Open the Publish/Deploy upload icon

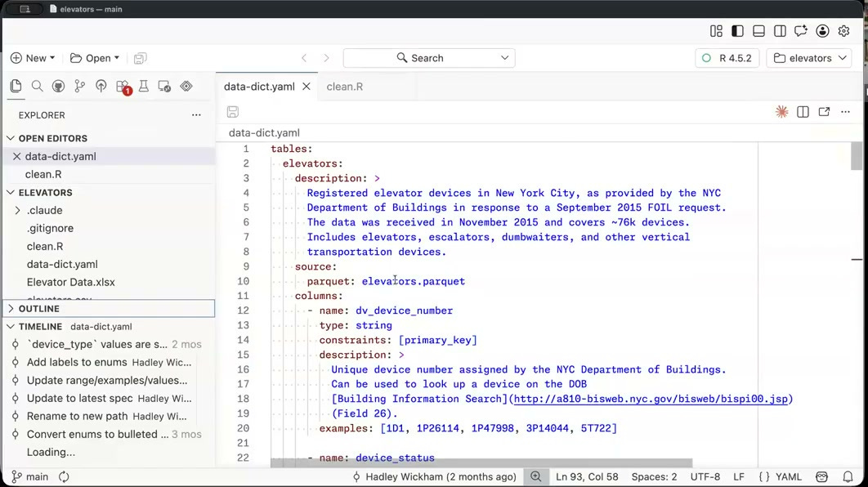101,86
